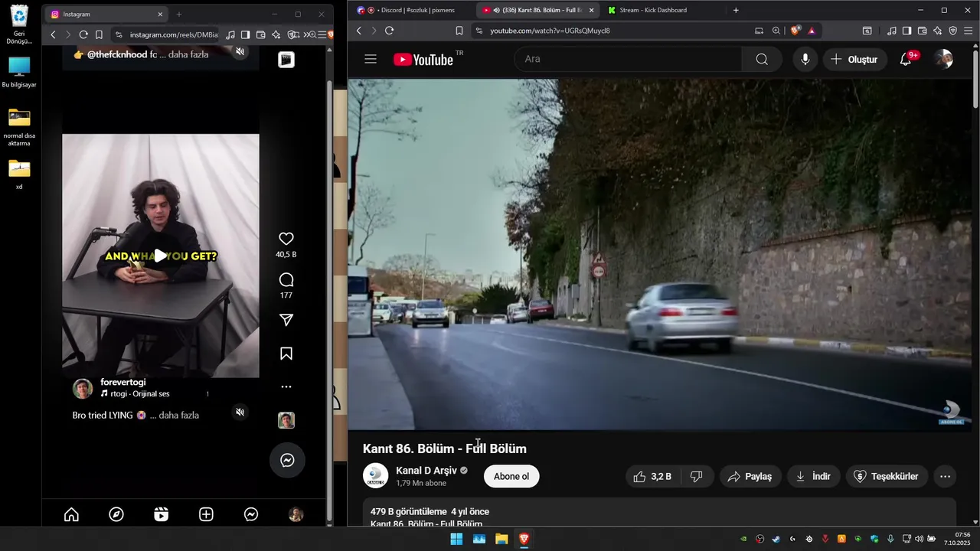The image size is (980, 551).
Task: Start YouTube voice search microphone
Action: 805,59
